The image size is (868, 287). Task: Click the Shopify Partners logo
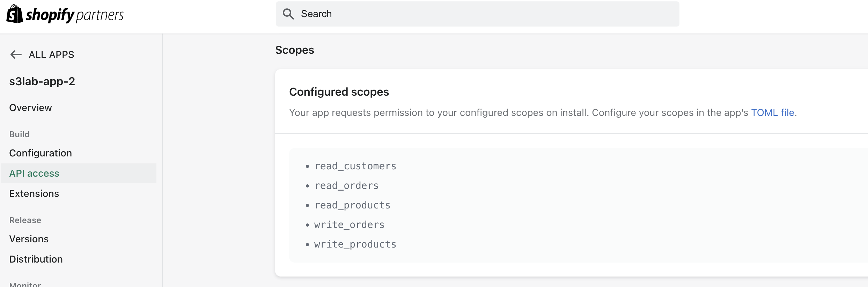click(65, 14)
